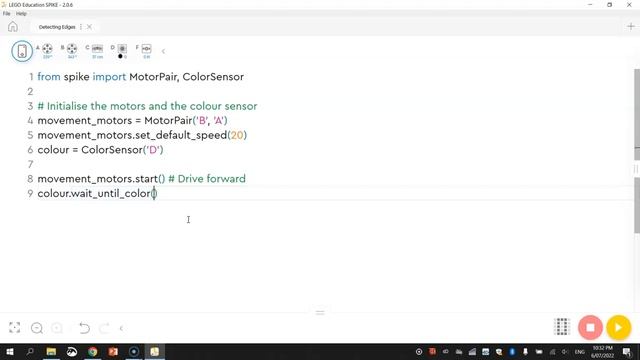Image resolution: width=640 pixels, height=360 pixels.
Task: Open Windows taskbar search
Action: coord(30,352)
